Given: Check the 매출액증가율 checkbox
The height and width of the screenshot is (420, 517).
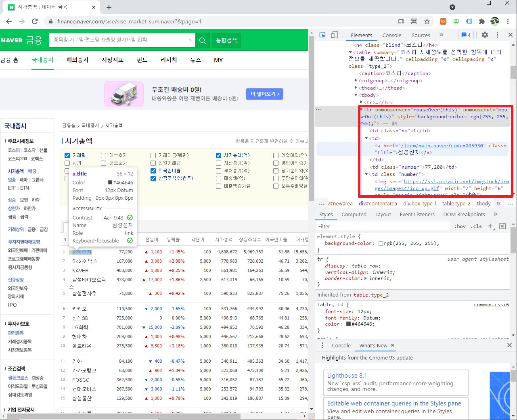Looking at the screenshot, I should click(219, 186).
